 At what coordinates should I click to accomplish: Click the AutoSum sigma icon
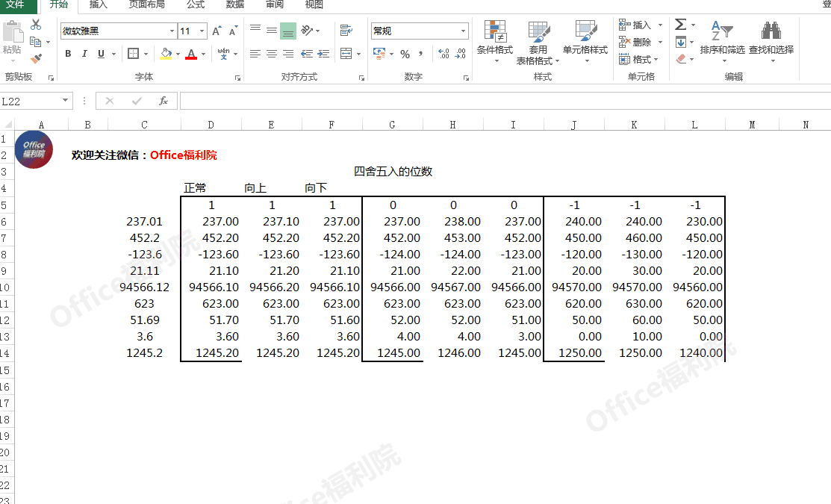680,25
